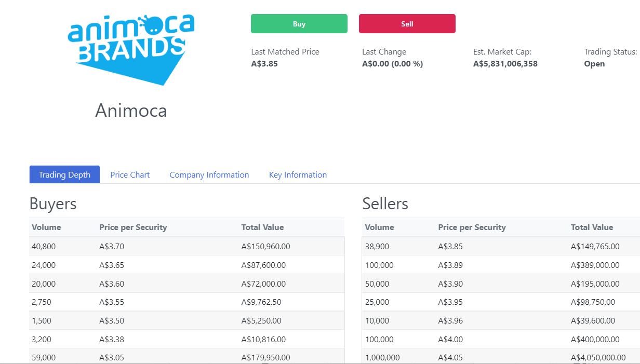
Task: Select buyer total A$10,816.00
Action: [x=263, y=340]
